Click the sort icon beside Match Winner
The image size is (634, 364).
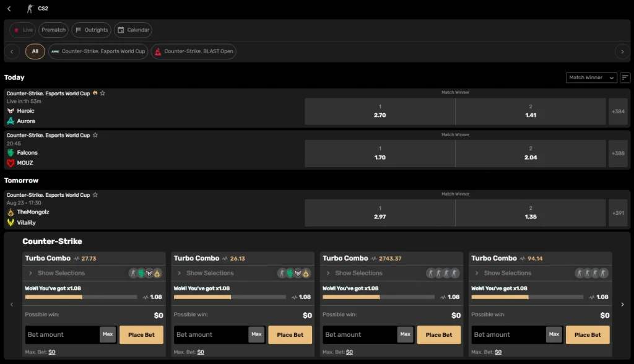[x=625, y=77]
